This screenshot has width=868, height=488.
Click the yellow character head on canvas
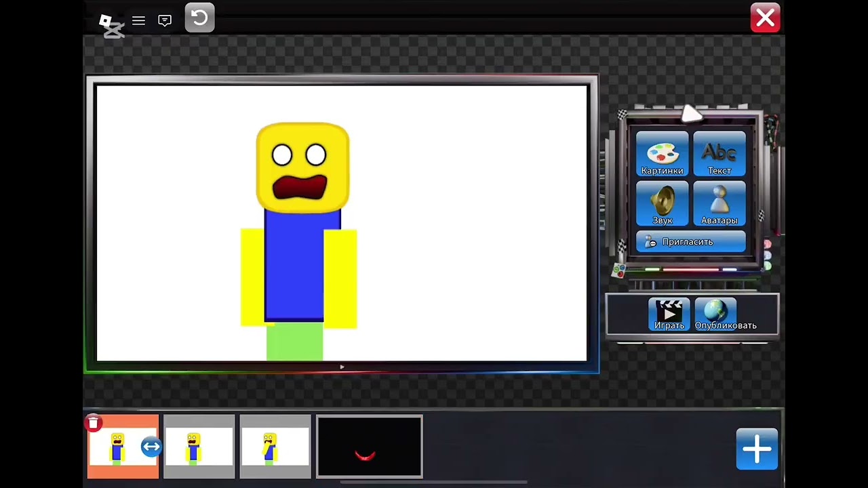point(302,167)
